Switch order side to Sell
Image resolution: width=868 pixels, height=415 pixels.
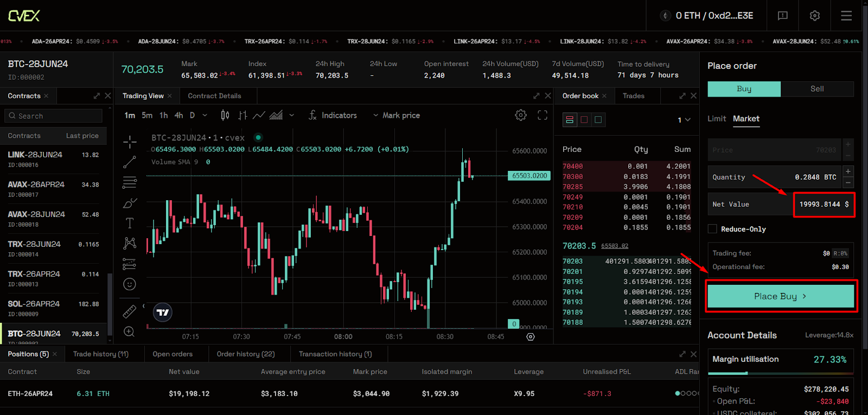[x=817, y=89]
